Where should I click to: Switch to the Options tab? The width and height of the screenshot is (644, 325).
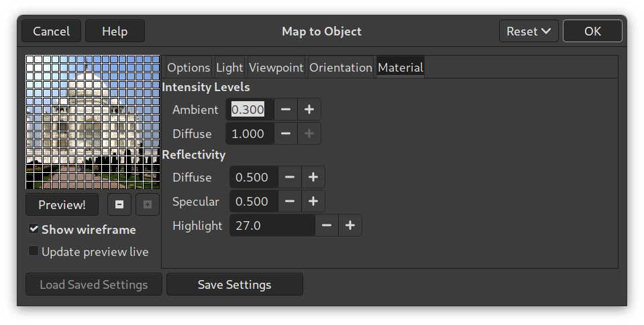tap(189, 68)
